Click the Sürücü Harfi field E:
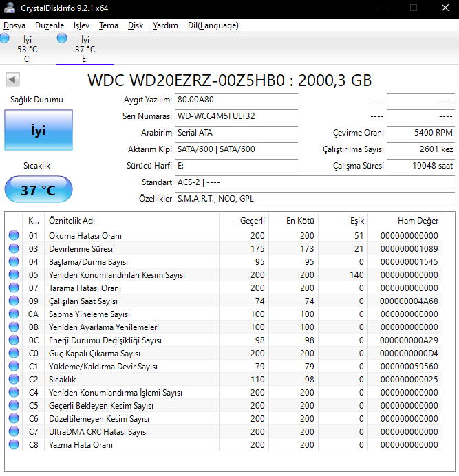The image size is (459, 476). pyautogui.click(x=236, y=166)
